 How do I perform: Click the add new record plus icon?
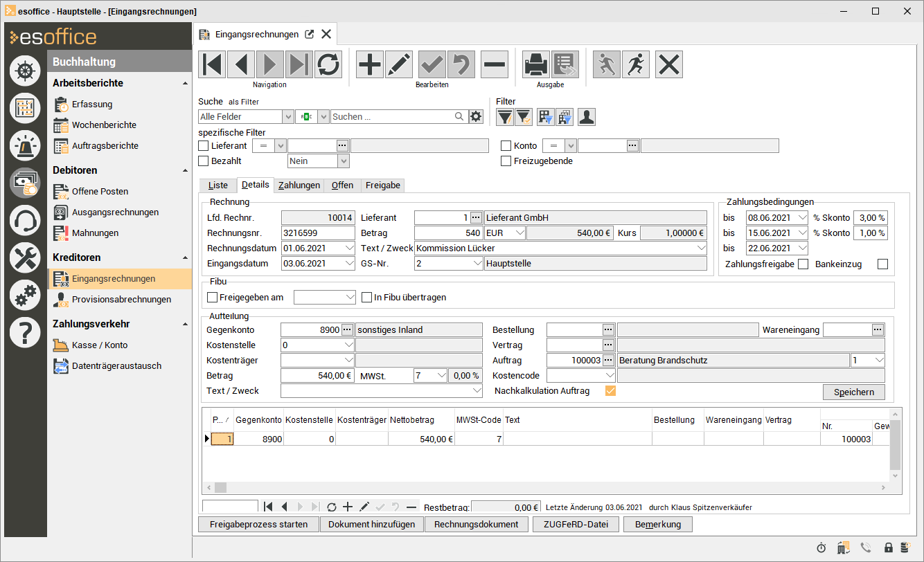[x=369, y=64]
